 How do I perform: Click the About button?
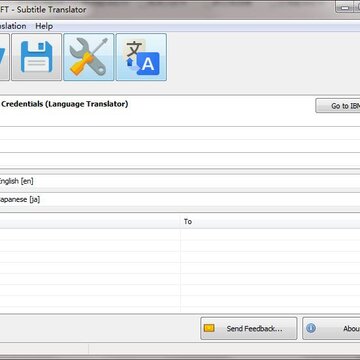pyautogui.click(x=331, y=328)
